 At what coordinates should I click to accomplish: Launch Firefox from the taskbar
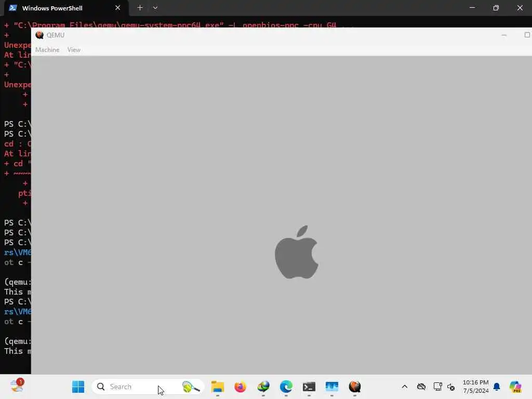(240, 387)
